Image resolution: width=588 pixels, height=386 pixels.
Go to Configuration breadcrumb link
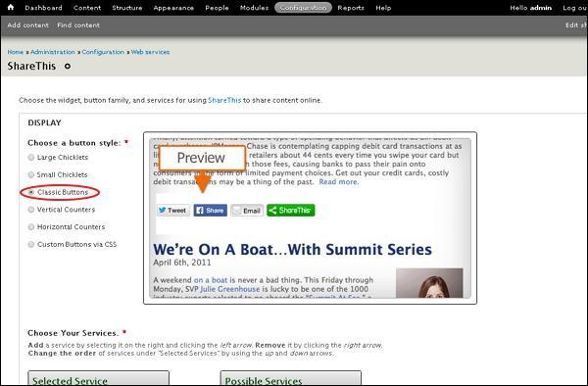pyautogui.click(x=103, y=52)
